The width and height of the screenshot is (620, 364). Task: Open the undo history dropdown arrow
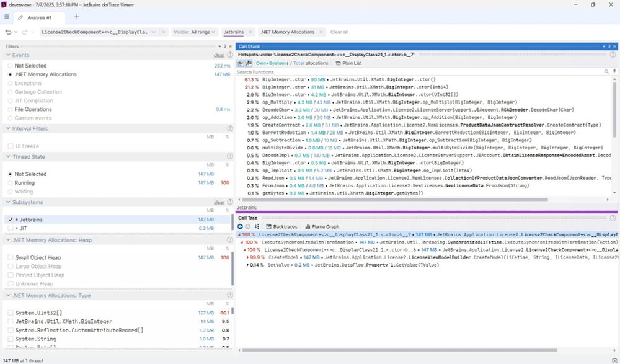pyautogui.click(x=16, y=32)
